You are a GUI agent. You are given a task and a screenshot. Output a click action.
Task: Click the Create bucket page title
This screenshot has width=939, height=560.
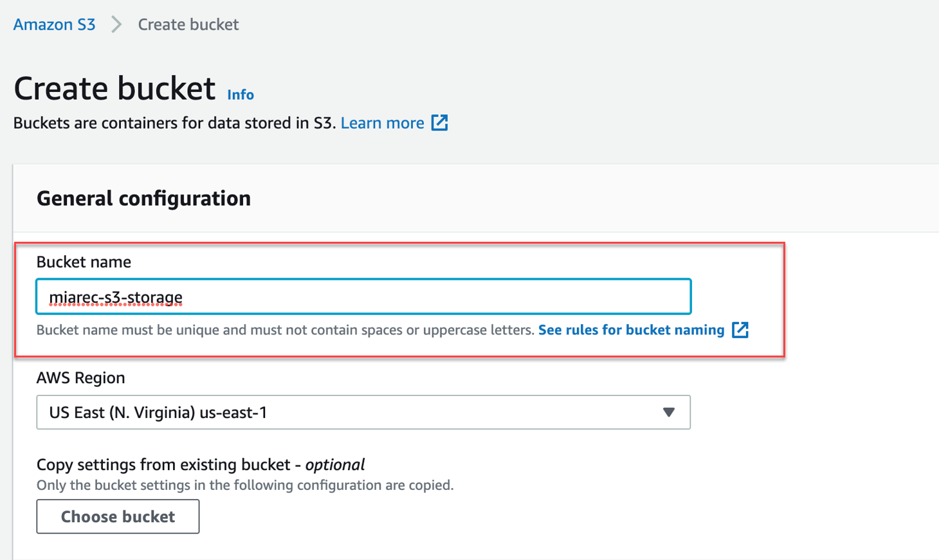pyautogui.click(x=114, y=88)
